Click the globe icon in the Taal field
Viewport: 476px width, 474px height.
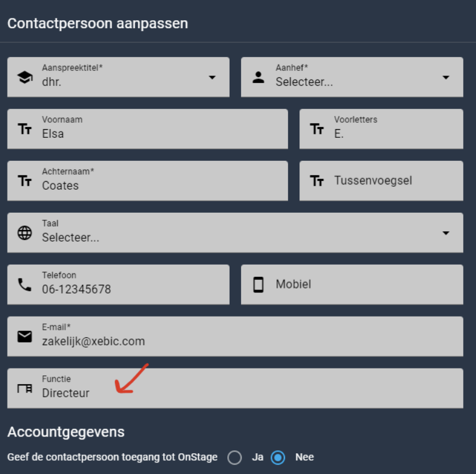[x=25, y=233]
